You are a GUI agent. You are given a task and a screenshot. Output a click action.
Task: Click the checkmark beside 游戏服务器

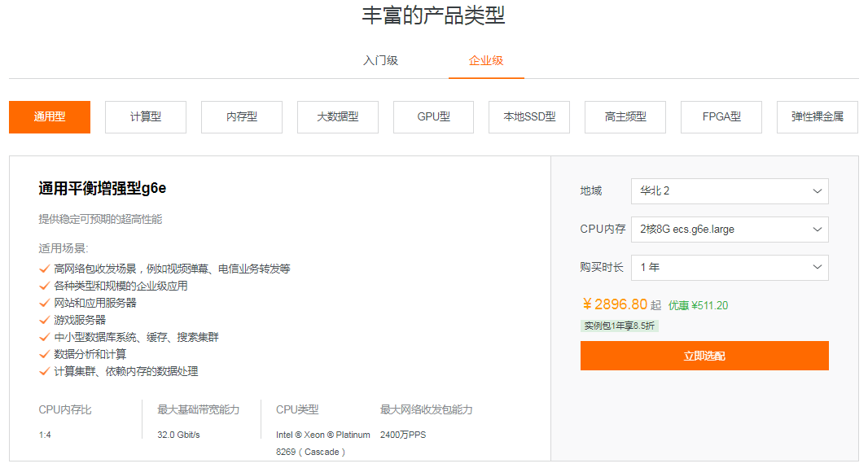(x=44, y=320)
